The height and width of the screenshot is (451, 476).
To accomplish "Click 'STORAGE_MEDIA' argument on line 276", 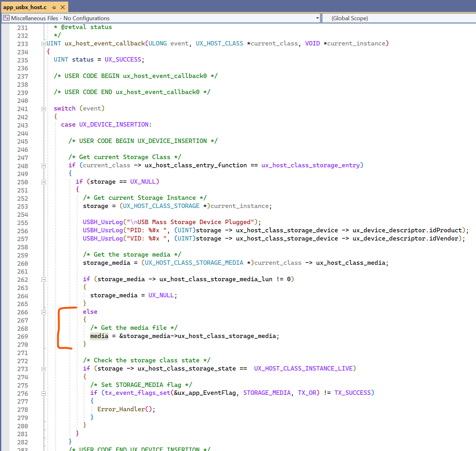I will (267, 393).
